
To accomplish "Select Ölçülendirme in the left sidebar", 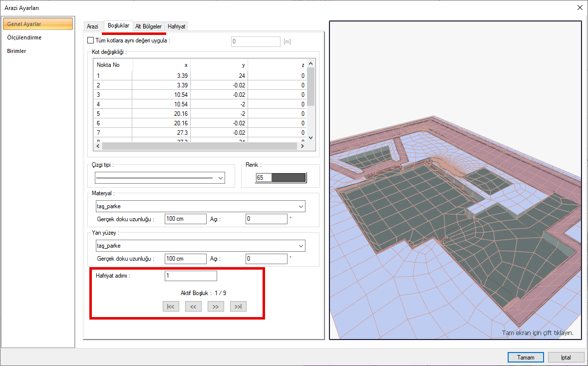I will pos(24,37).
